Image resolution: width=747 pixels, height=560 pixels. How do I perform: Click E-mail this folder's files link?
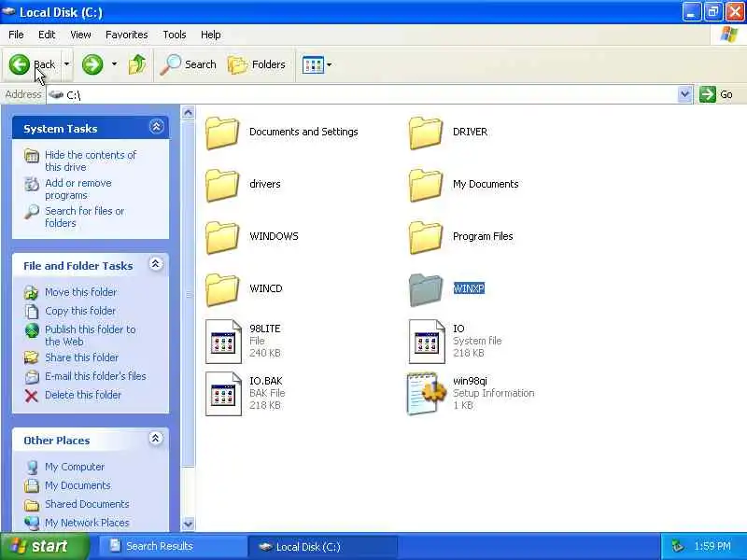click(x=95, y=376)
